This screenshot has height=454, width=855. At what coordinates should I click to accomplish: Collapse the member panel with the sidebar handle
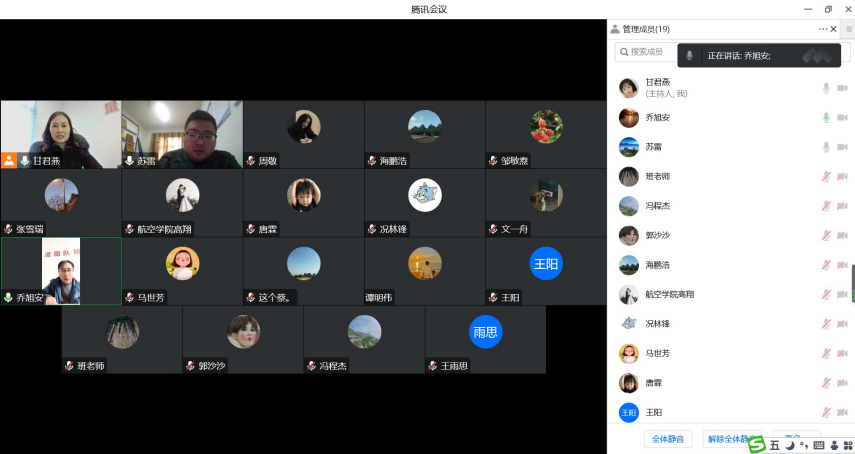click(852, 283)
